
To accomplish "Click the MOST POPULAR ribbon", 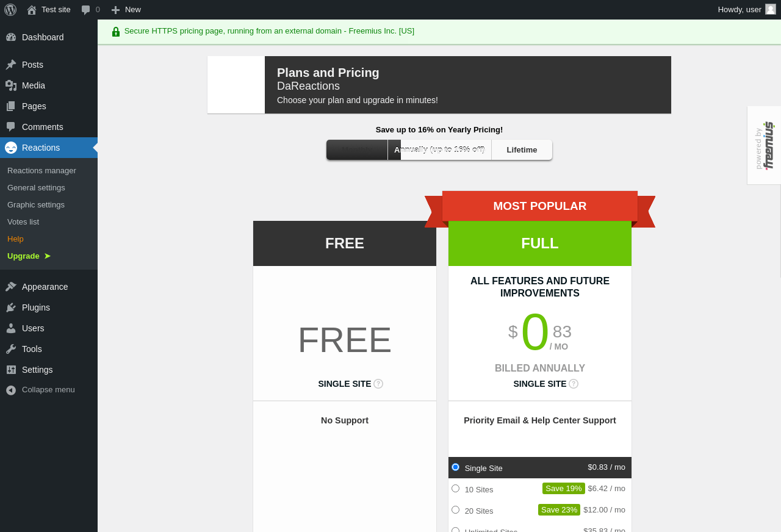I will pyautogui.click(x=540, y=206).
